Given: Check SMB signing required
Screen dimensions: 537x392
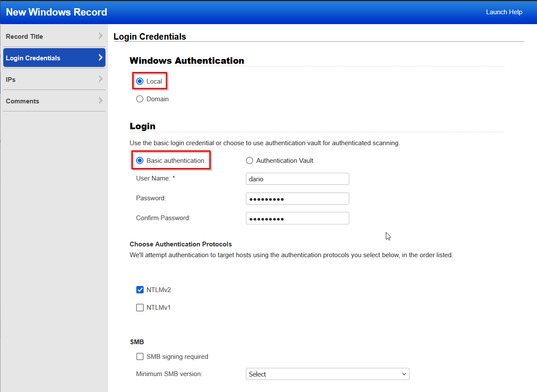Looking at the screenshot, I should point(140,356).
